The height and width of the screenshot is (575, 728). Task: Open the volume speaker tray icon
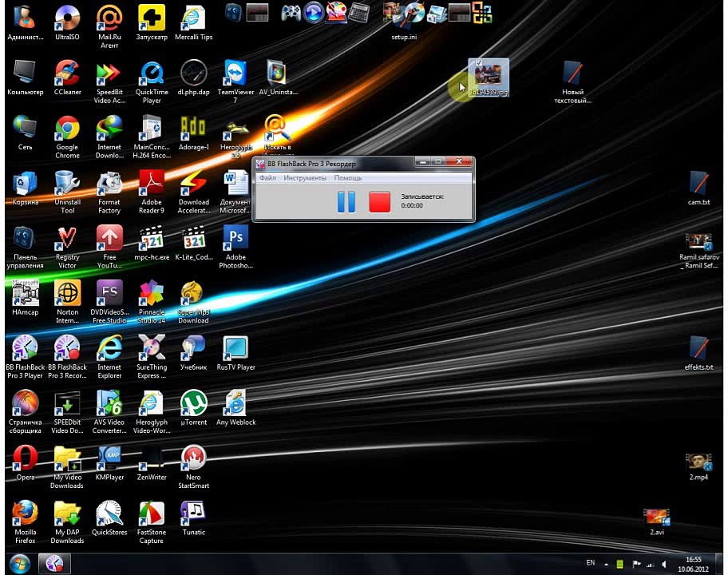click(x=664, y=565)
